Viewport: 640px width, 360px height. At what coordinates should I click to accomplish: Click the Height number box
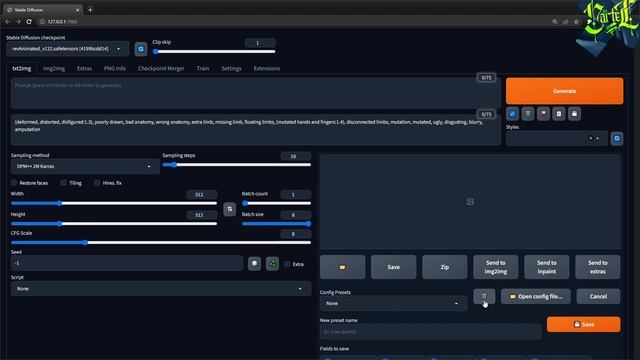pos(202,215)
